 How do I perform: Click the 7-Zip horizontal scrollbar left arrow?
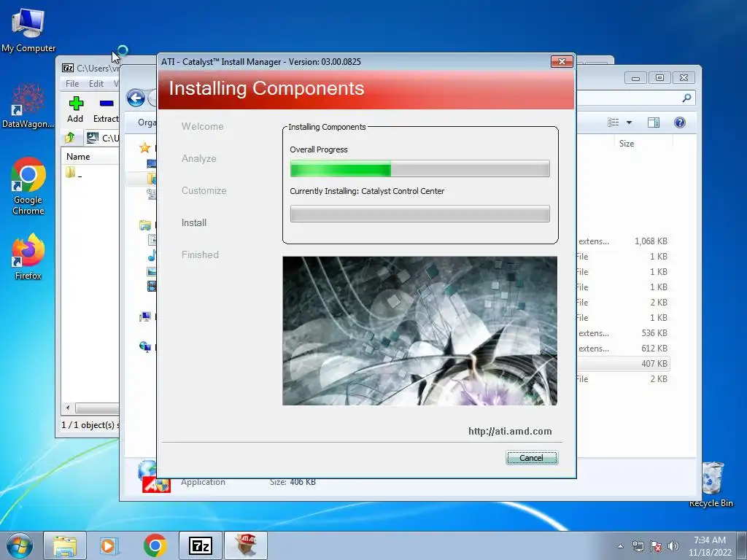tap(68, 408)
